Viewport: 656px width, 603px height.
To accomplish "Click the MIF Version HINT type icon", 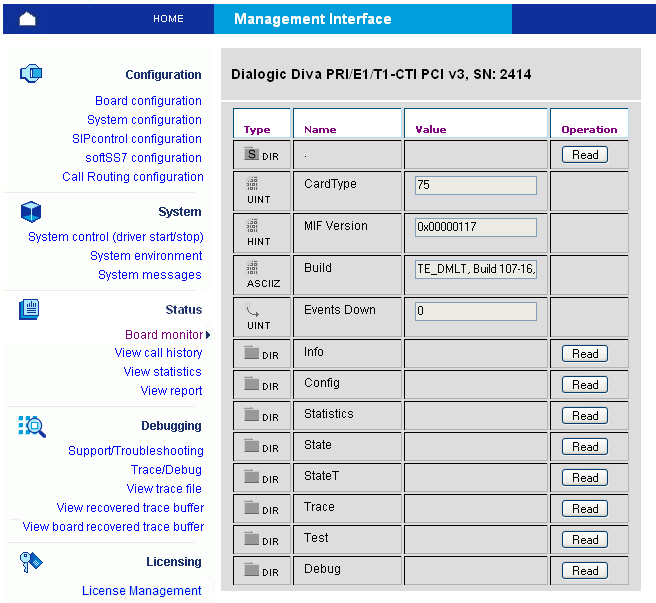I will point(252,226).
